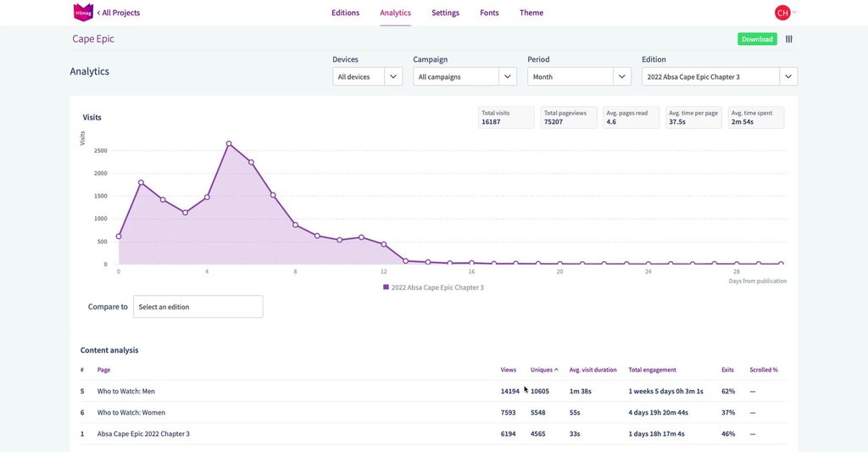This screenshot has height=452, width=868.
Task: Open the CH user avatar menu
Action: click(782, 13)
